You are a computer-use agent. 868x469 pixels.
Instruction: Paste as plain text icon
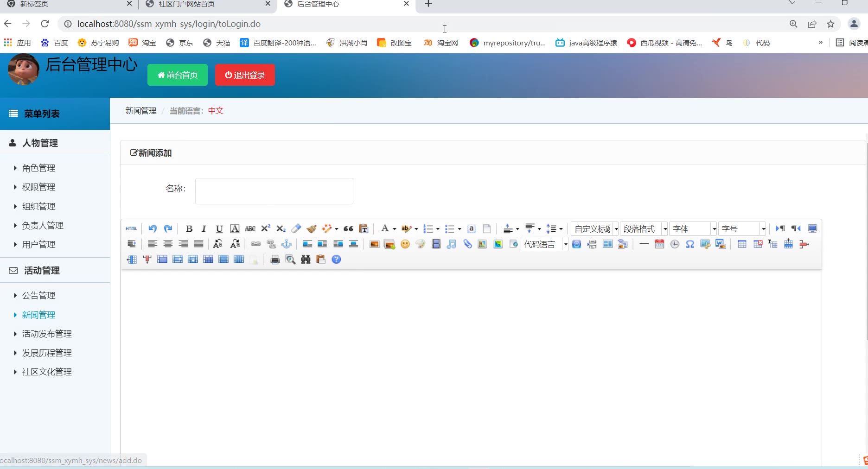click(364, 228)
